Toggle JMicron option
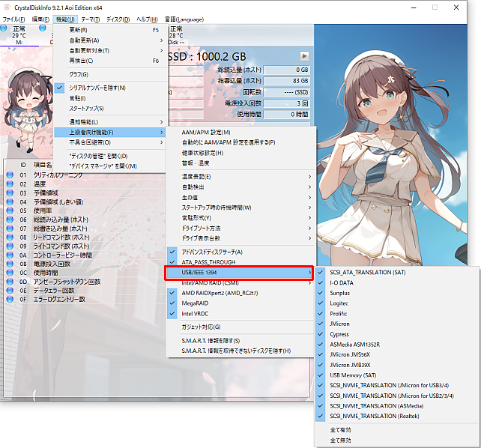Image resolution: width=481 pixels, height=448 pixels. pyautogui.click(x=397, y=324)
